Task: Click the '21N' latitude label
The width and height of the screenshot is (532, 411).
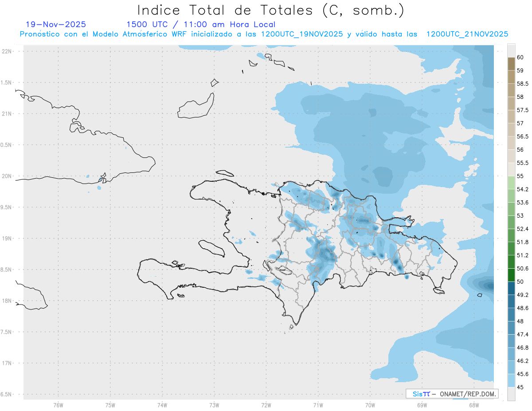Action: coord(7,114)
